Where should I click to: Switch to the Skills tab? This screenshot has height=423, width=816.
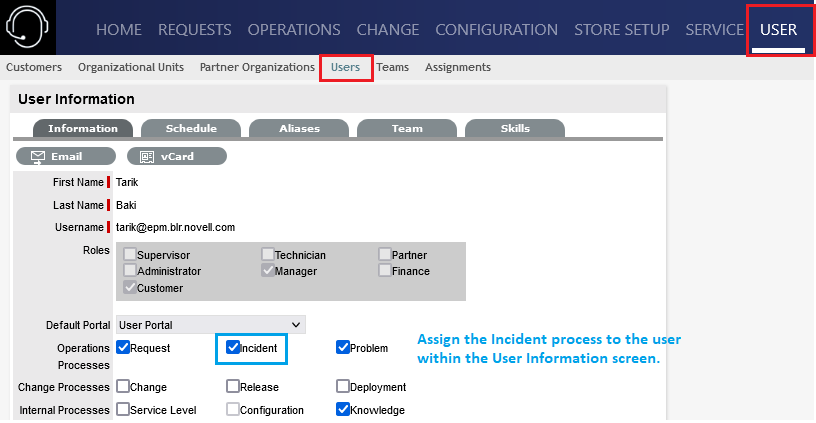coord(515,128)
